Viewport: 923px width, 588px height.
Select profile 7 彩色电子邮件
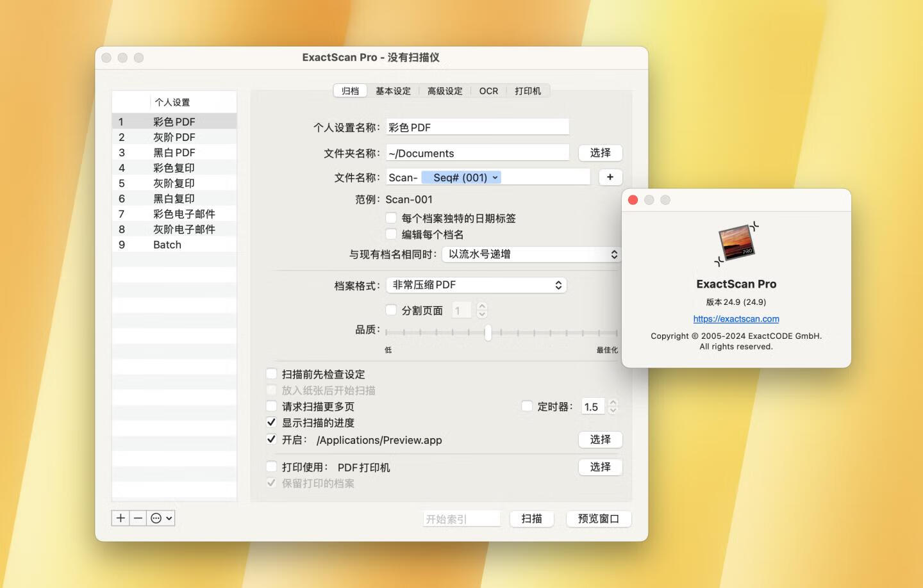[174, 214]
